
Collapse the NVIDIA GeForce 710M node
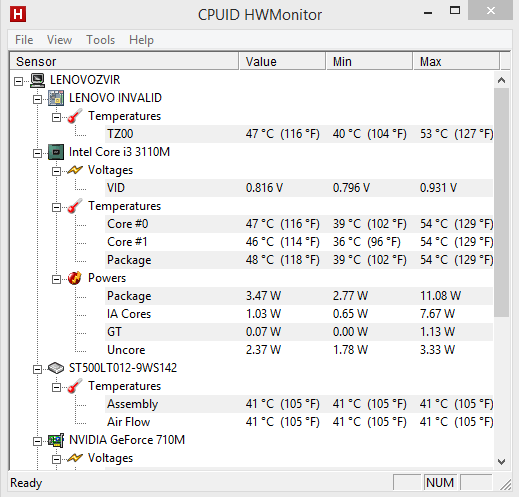coord(37,441)
